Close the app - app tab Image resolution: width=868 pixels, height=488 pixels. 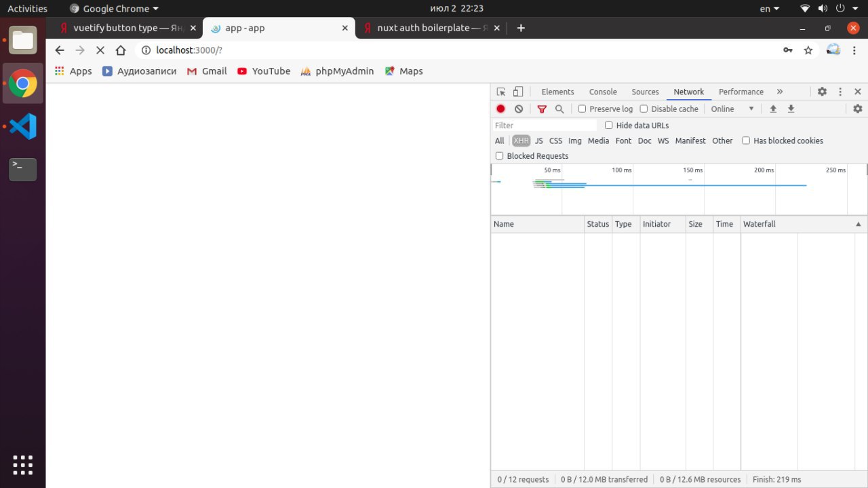tap(344, 29)
